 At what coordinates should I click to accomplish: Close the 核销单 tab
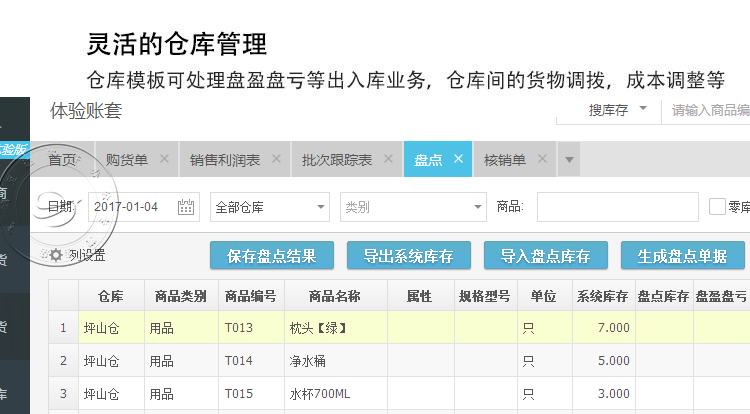[542, 159]
